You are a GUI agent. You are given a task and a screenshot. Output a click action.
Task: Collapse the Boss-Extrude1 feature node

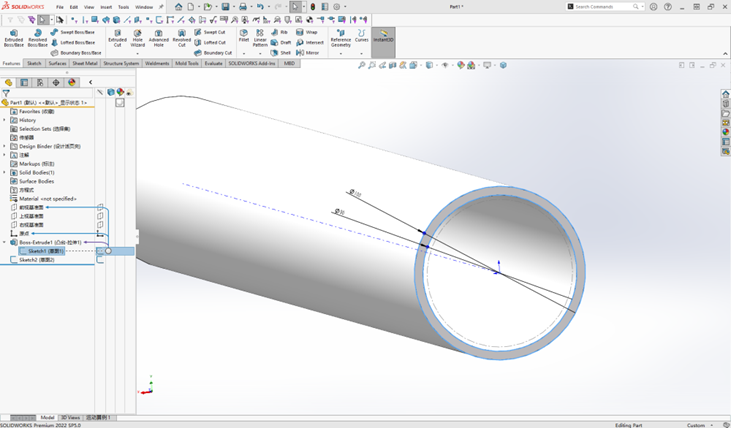[5, 242]
